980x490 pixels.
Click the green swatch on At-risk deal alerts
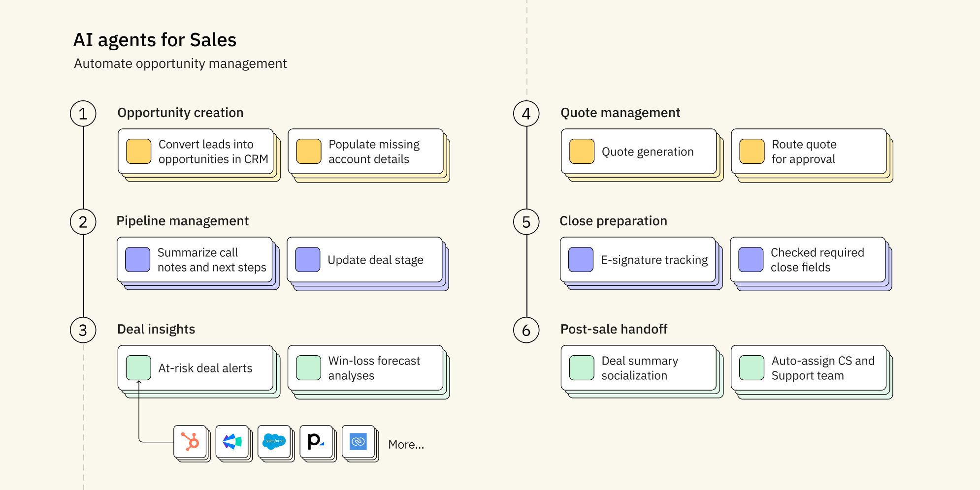click(x=138, y=368)
